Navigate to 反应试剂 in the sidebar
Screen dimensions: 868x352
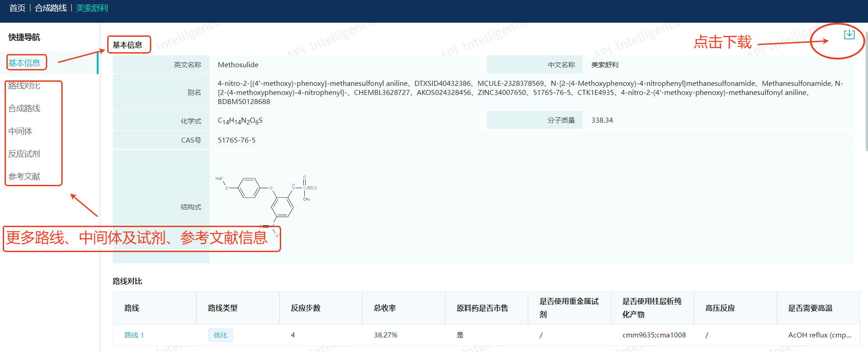(25, 154)
